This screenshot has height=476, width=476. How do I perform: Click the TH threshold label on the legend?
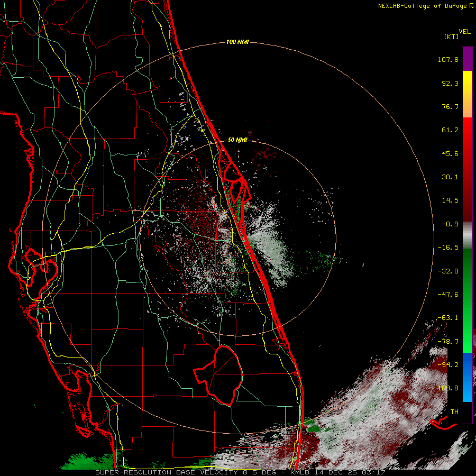coord(454,412)
